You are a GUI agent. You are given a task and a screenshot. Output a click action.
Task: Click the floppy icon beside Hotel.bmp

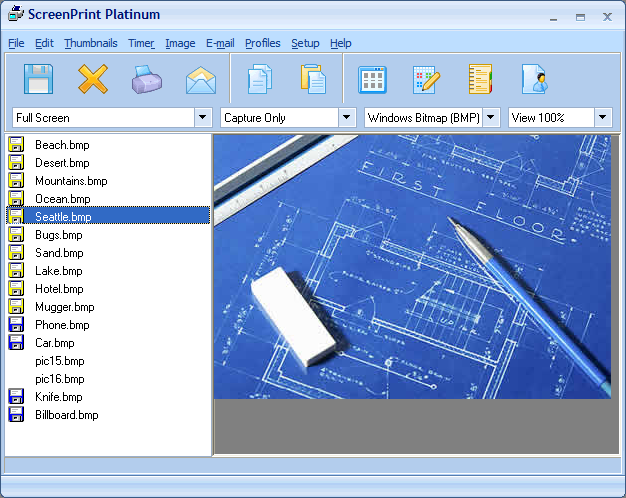[16, 288]
